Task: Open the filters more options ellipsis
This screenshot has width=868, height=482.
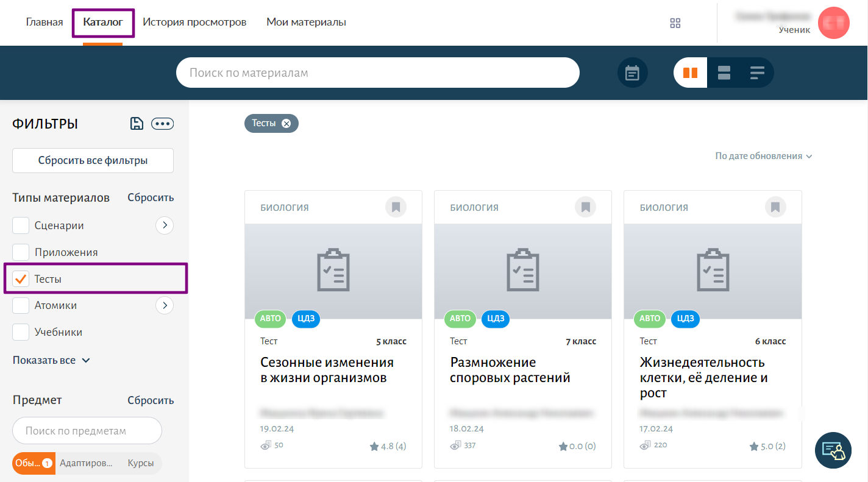Action: click(x=163, y=124)
